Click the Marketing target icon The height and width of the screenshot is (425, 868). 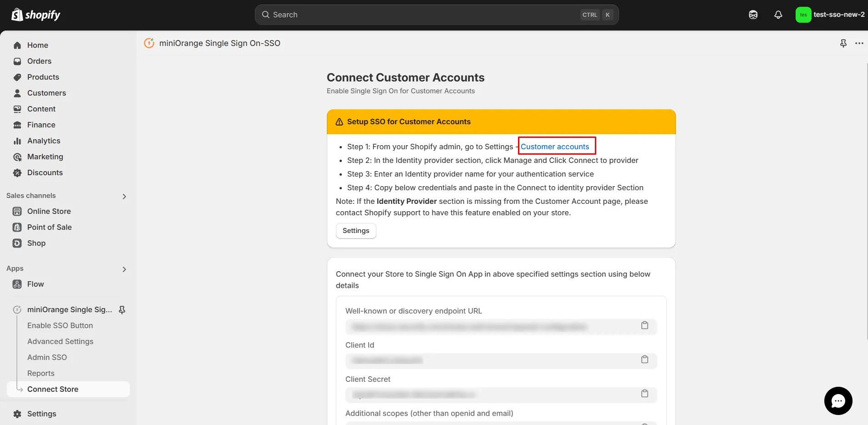17,157
